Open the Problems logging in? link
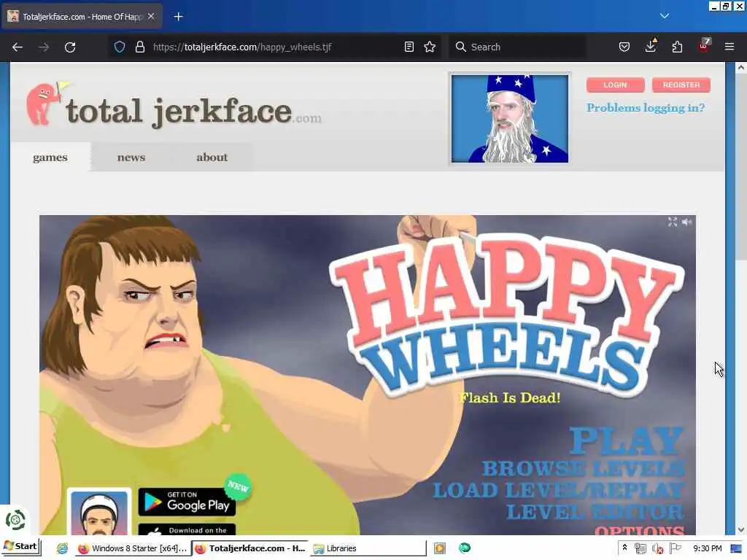Screen dimensions: 747x560 point(646,108)
